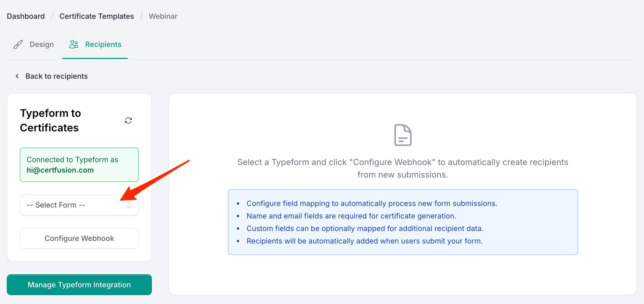Image resolution: width=644 pixels, height=304 pixels.
Task: Click the people icon on the Recipients tab
Action: [x=74, y=45]
